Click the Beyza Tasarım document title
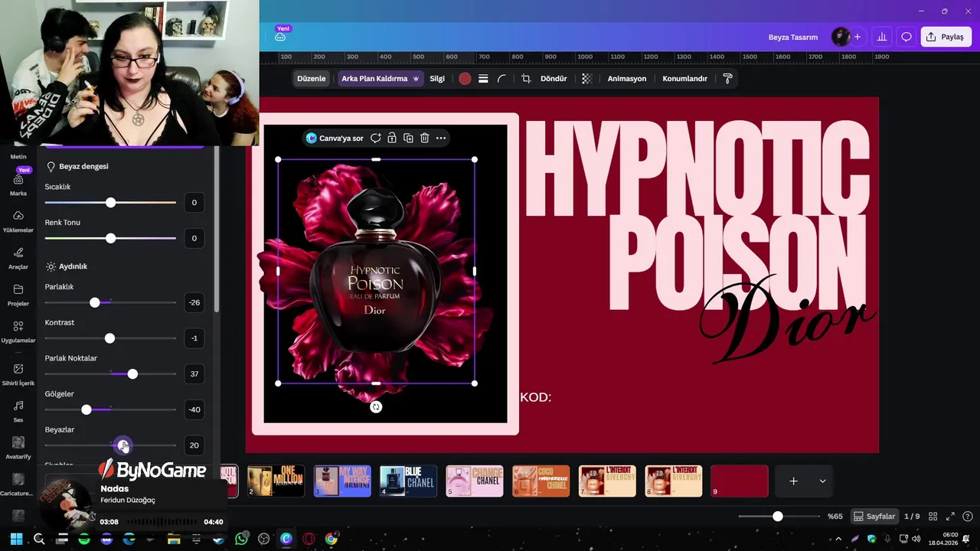This screenshot has width=980, height=551. (x=793, y=37)
